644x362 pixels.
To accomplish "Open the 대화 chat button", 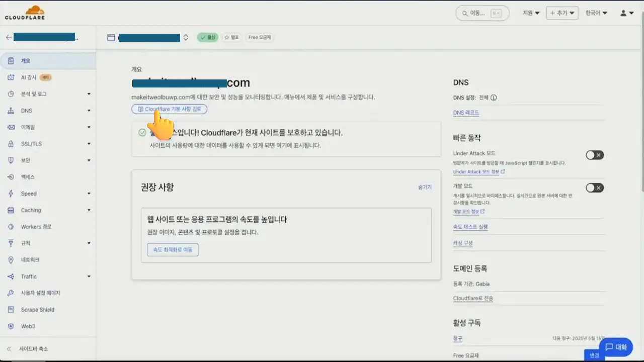I will [x=616, y=347].
